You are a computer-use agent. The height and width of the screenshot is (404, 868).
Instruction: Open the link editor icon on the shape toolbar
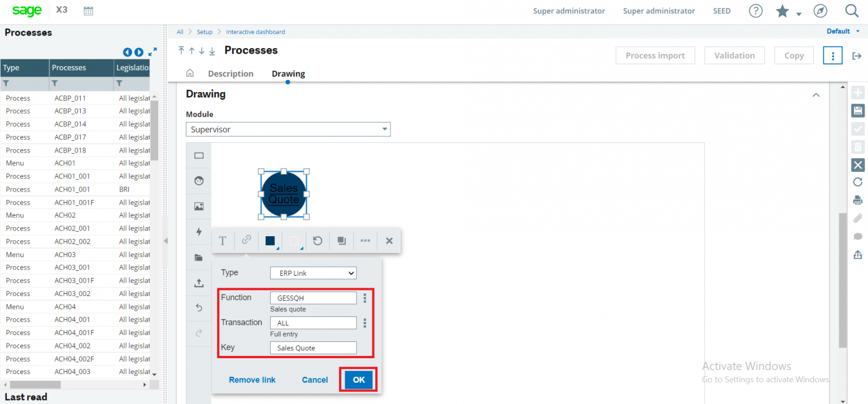[x=246, y=240]
